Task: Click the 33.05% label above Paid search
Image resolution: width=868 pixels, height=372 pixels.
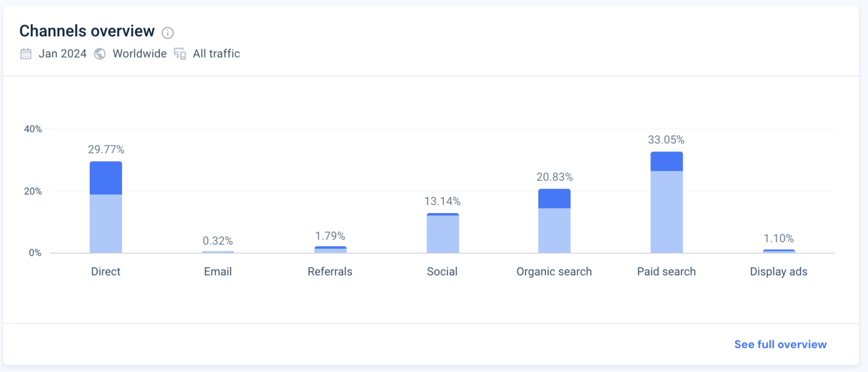Action: pos(667,140)
